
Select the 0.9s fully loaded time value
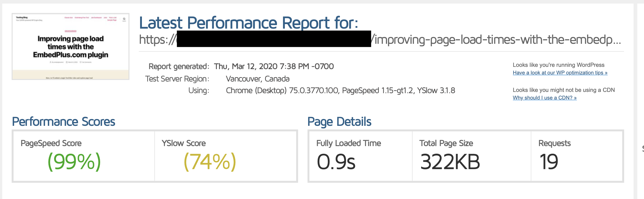coord(336,162)
